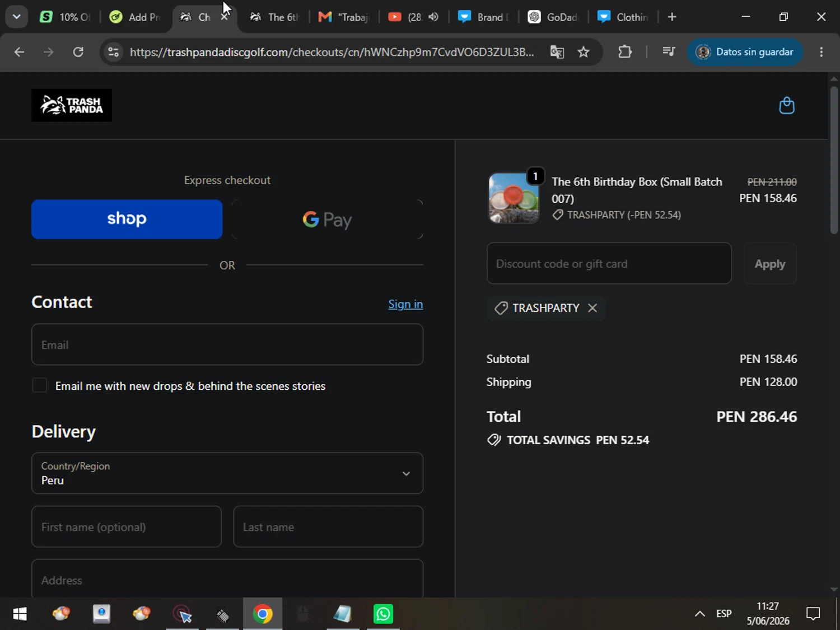Click the Datos sin guardar profile button
This screenshot has height=630, width=840.
pos(745,52)
